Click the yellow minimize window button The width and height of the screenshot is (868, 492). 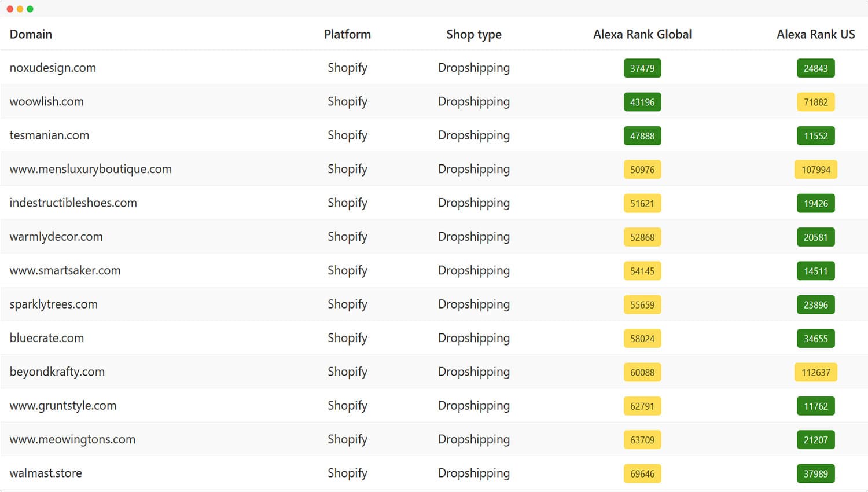coord(20,9)
